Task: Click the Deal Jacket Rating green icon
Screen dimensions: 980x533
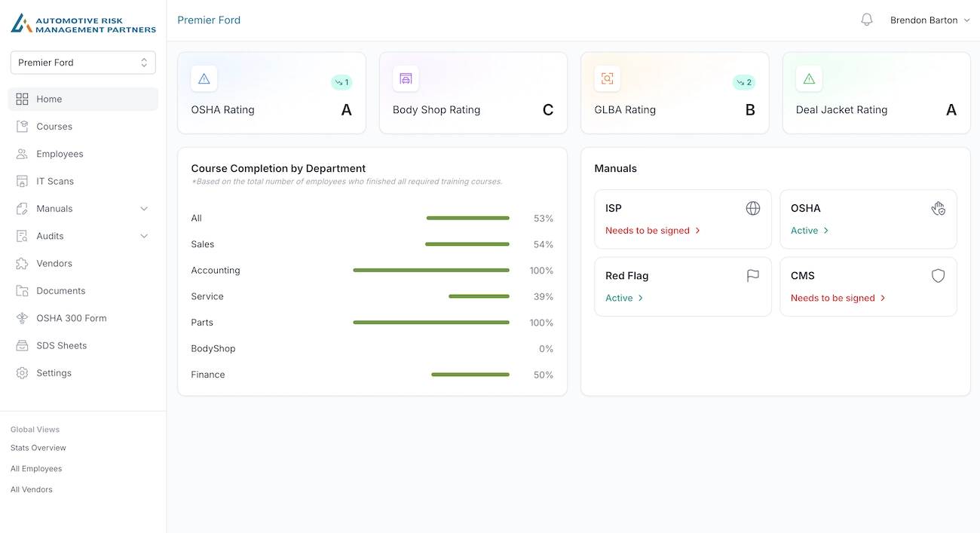Action: coord(809,78)
